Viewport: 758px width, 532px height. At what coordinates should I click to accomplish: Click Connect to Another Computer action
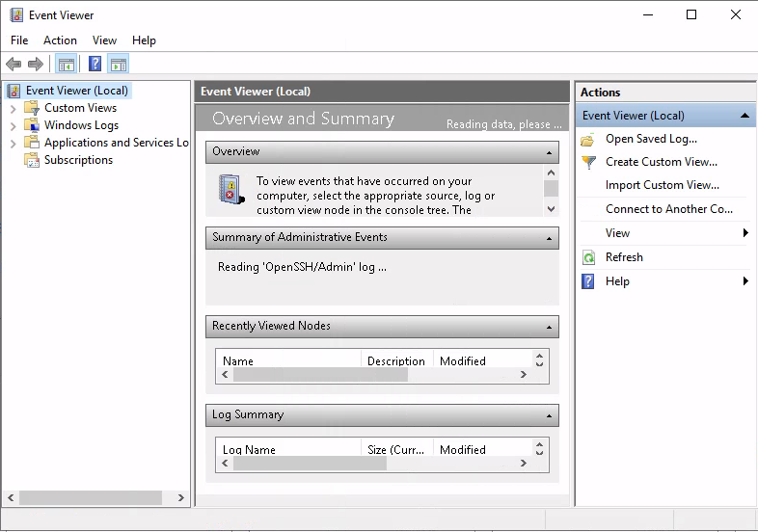coord(668,209)
